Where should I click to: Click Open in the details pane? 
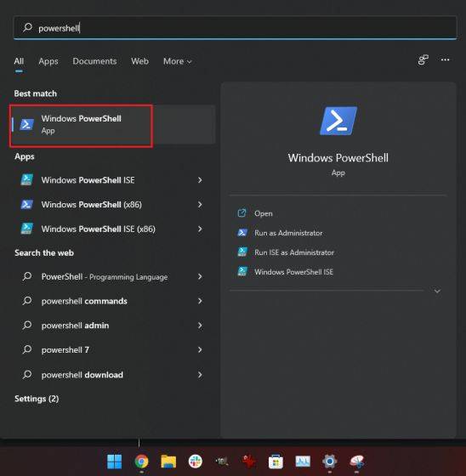click(x=263, y=213)
